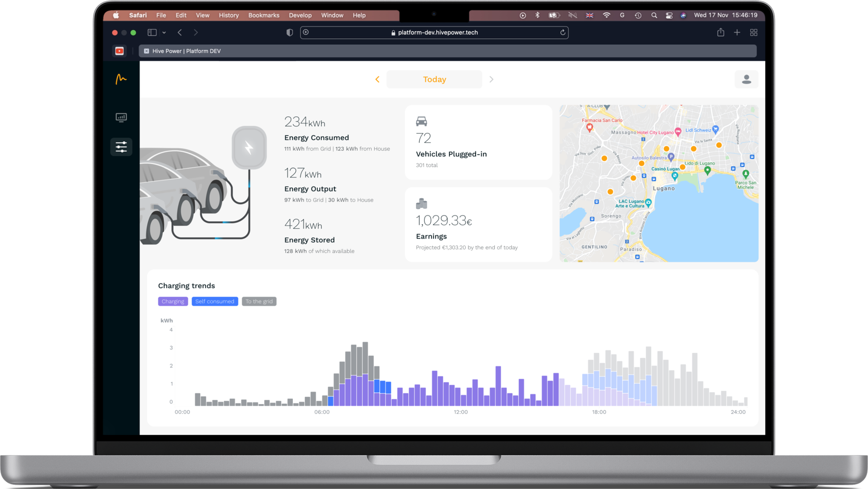
Task: Open the Help menu
Action: pyautogui.click(x=359, y=15)
